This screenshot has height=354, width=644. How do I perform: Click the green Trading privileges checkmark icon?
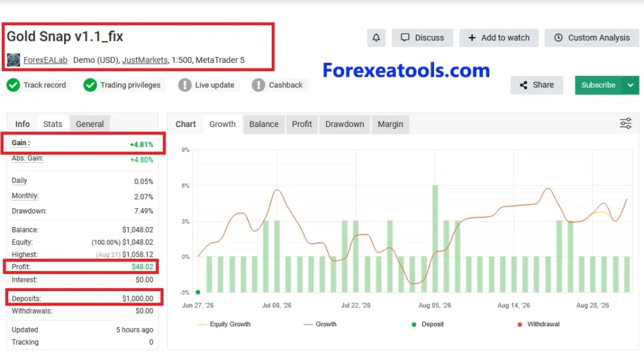[90, 85]
